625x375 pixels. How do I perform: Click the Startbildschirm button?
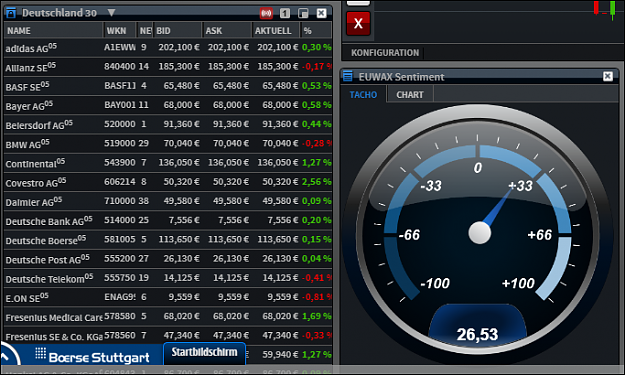(204, 353)
